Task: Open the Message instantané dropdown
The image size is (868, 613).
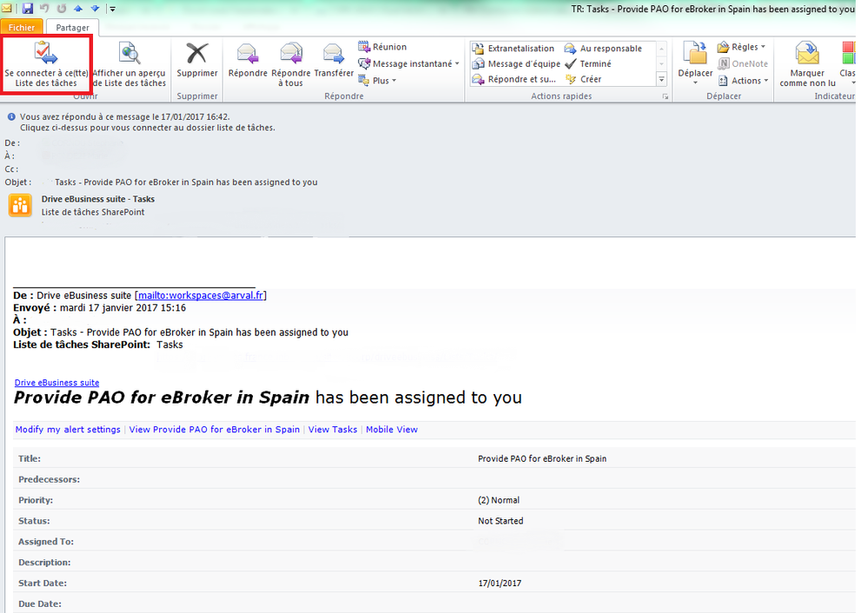Action: (x=409, y=63)
